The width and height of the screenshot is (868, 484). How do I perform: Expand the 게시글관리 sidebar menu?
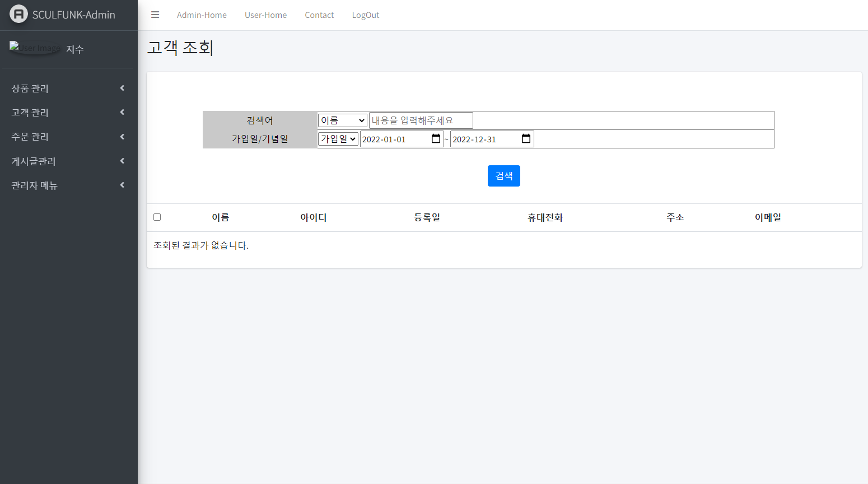[x=68, y=161]
